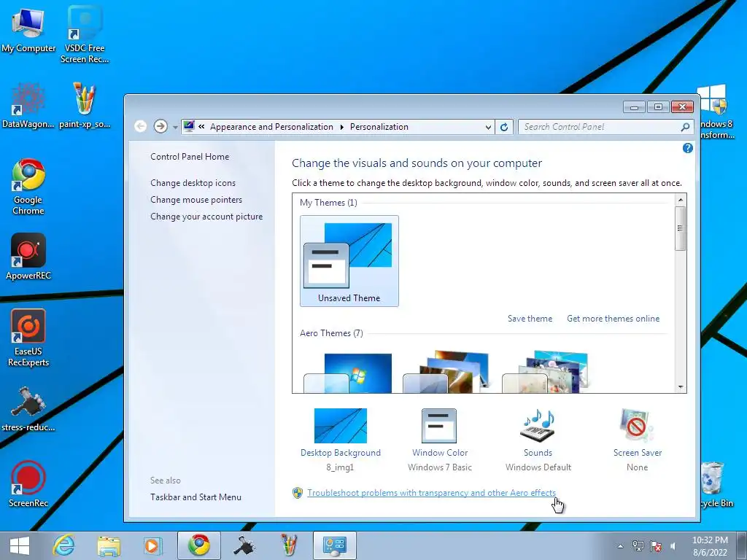Screen dimensions: 747x560
Task: Open address bar history dropdown
Action: click(x=488, y=127)
